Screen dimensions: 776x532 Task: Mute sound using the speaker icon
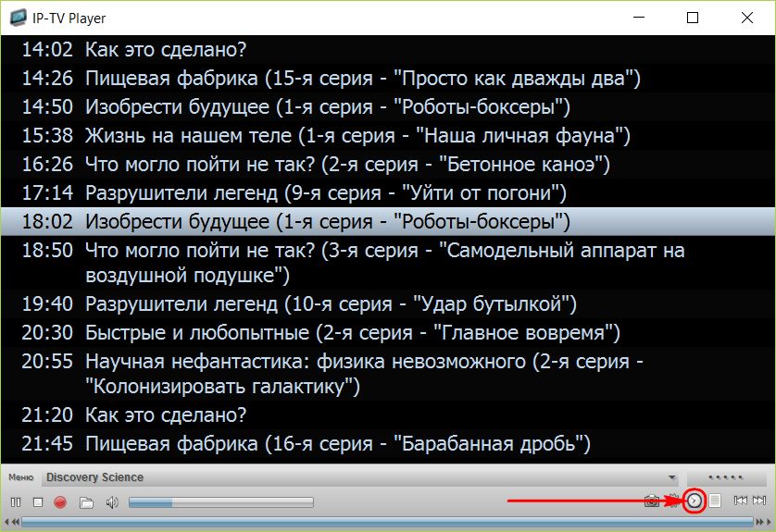112,502
